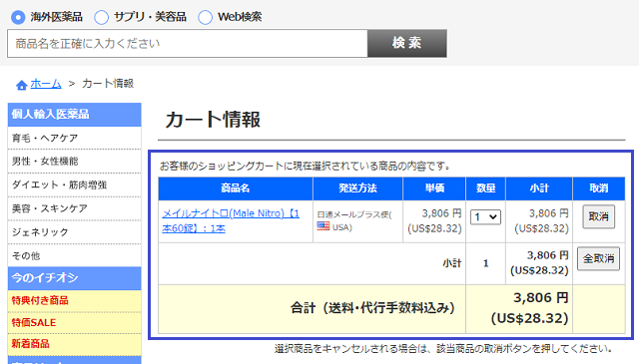Image resolution: width=639 pixels, height=364 pixels.
Task: Open the メイルナイトロ(Male Nitro) product link
Action: pyautogui.click(x=231, y=221)
